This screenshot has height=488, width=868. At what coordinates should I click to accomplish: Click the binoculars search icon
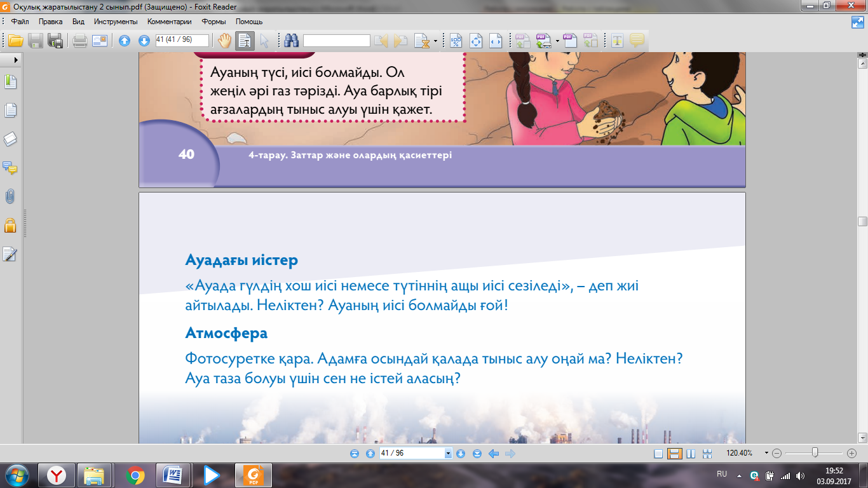pos(292,41)
